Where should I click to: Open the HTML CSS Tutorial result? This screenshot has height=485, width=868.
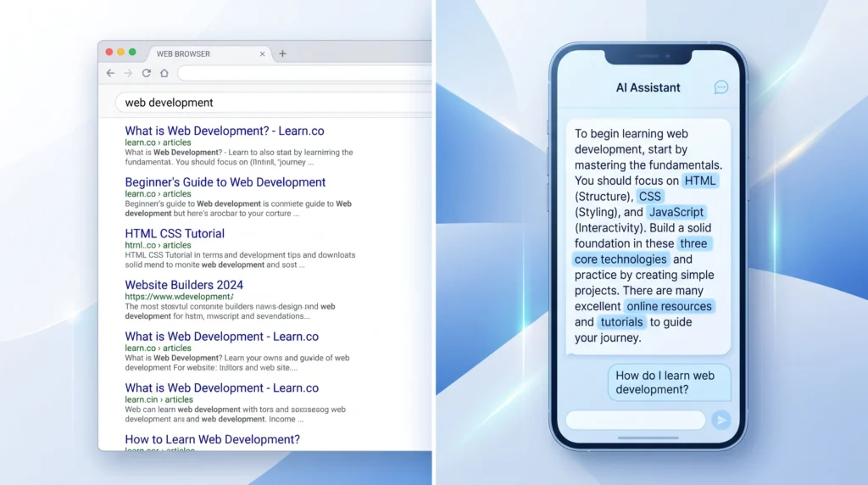pyautogui.click(x=175, y=234)
